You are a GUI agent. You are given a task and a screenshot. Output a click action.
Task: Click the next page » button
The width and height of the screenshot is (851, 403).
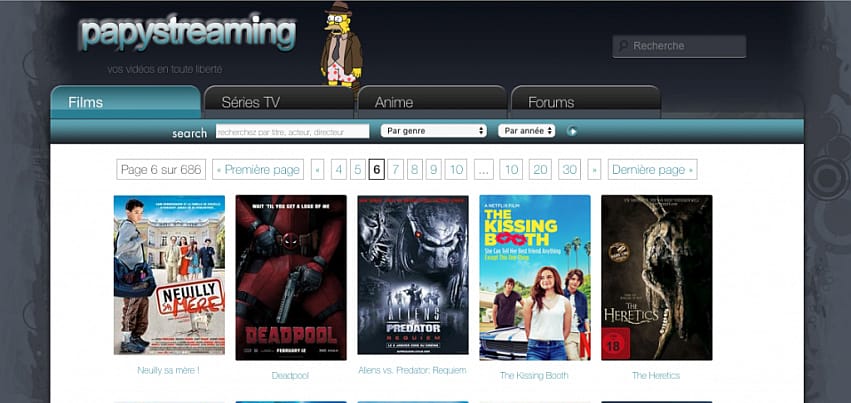(x=594, y=170)
